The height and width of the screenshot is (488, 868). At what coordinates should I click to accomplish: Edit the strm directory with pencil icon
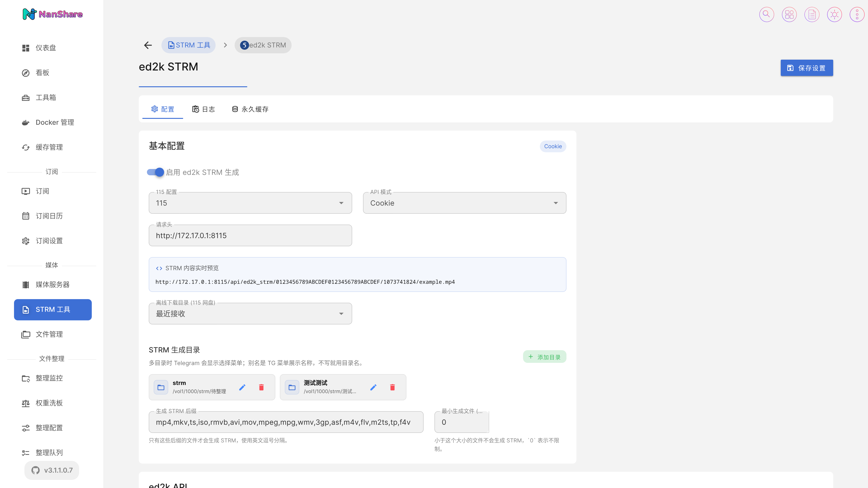click(x=242, y=387)
